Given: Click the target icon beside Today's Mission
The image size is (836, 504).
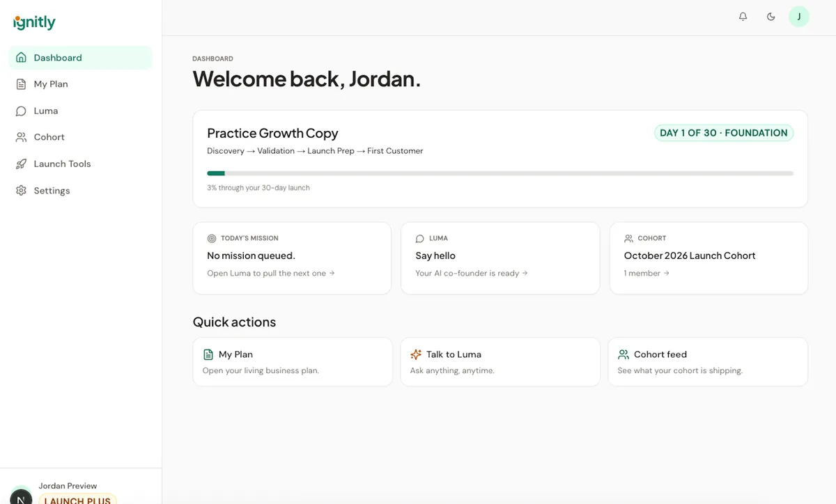Looking at the screenshot, I should point(212,238).
